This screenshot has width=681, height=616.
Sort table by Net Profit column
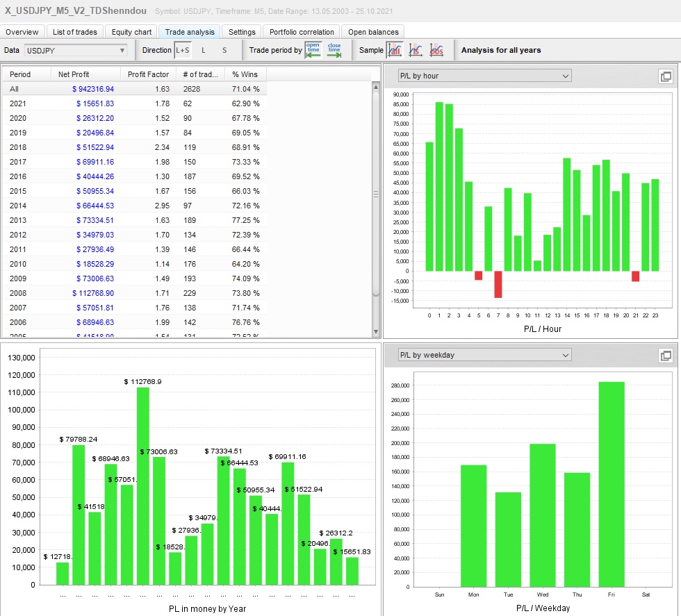click(74, 74)
